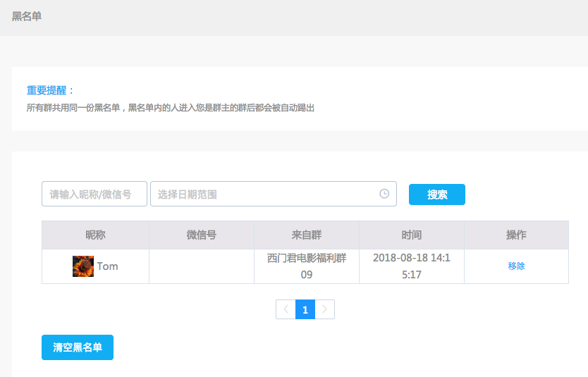Focus the 昵称/微信号 input field
Image resolution: width=588 pixels, height=377 pixels.
(x=94, y=194)
